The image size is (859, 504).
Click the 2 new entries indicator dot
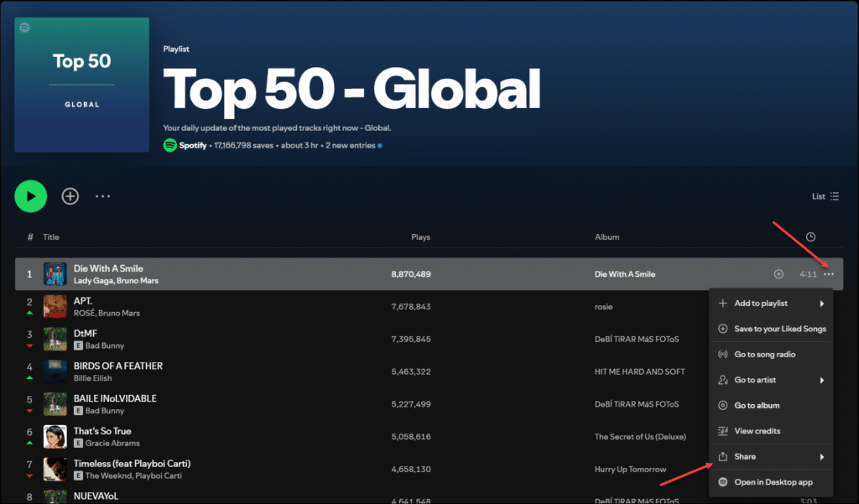pyautogui.click(x=380, y=146)
